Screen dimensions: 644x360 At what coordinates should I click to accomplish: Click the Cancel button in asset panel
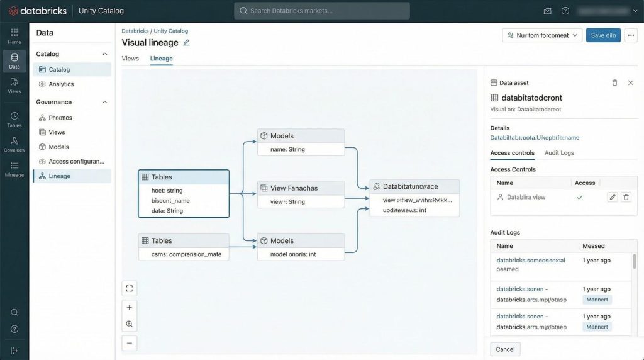(x=505, y=349)
